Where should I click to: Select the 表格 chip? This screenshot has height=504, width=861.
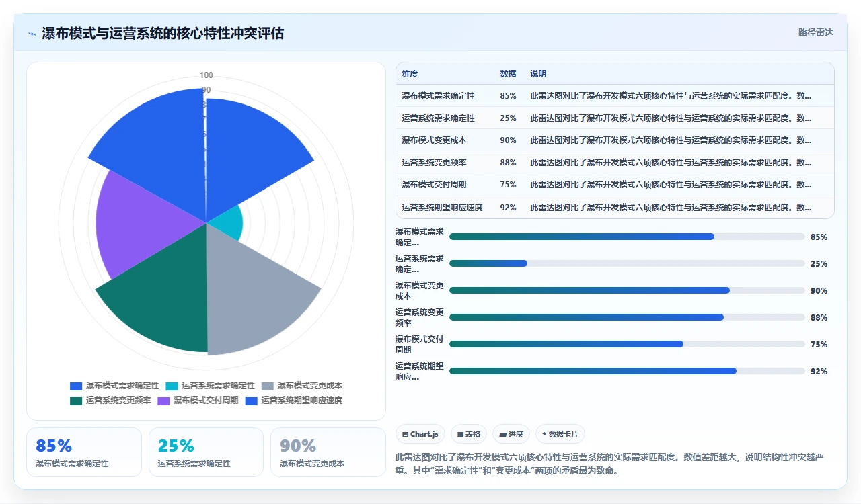pyautogui.click(x=469, y=434)
